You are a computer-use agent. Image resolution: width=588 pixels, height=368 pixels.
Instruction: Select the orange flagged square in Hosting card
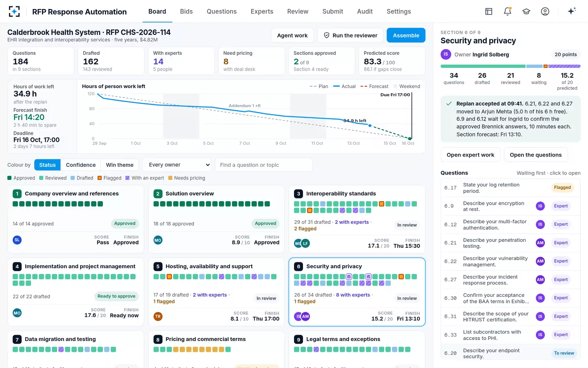pos(169,277)
